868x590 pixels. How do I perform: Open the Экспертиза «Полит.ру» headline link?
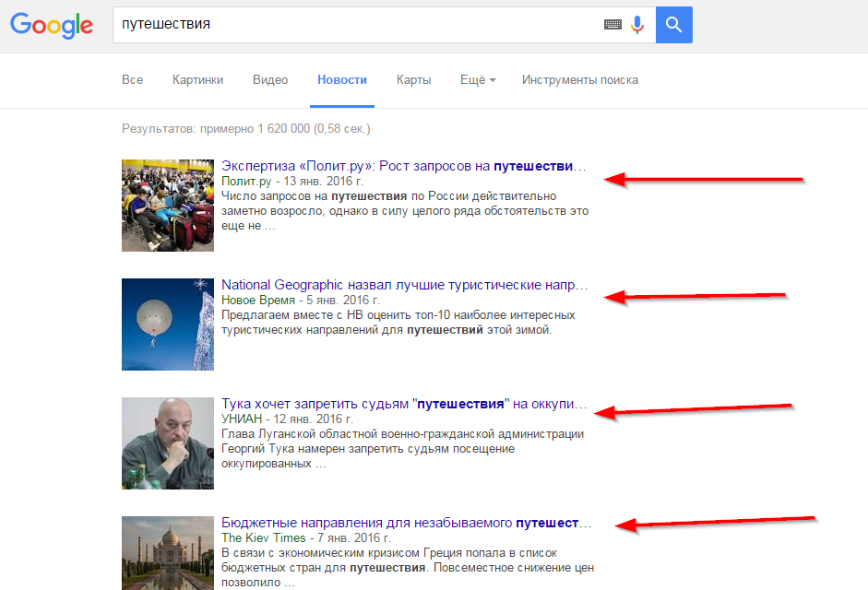click(403, 166)
